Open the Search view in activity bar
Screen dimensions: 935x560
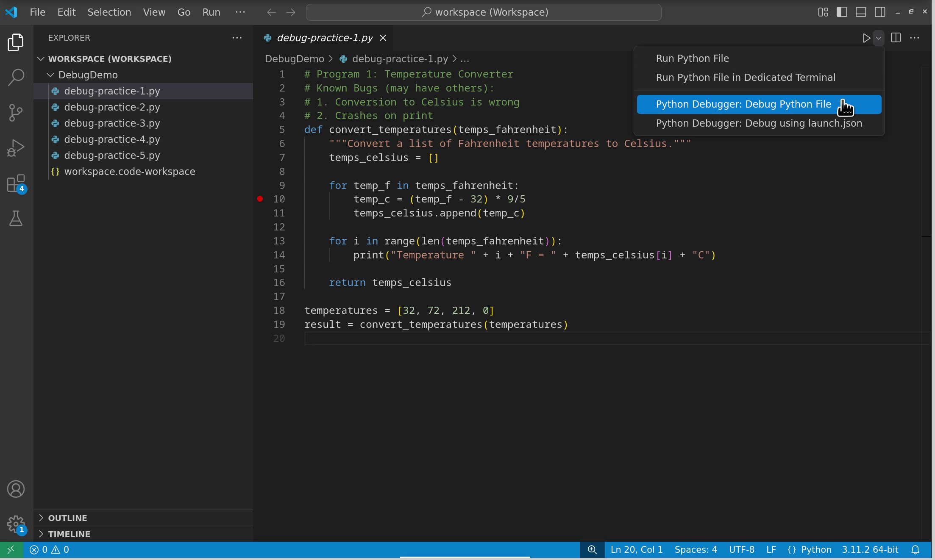tap(16, 78)
